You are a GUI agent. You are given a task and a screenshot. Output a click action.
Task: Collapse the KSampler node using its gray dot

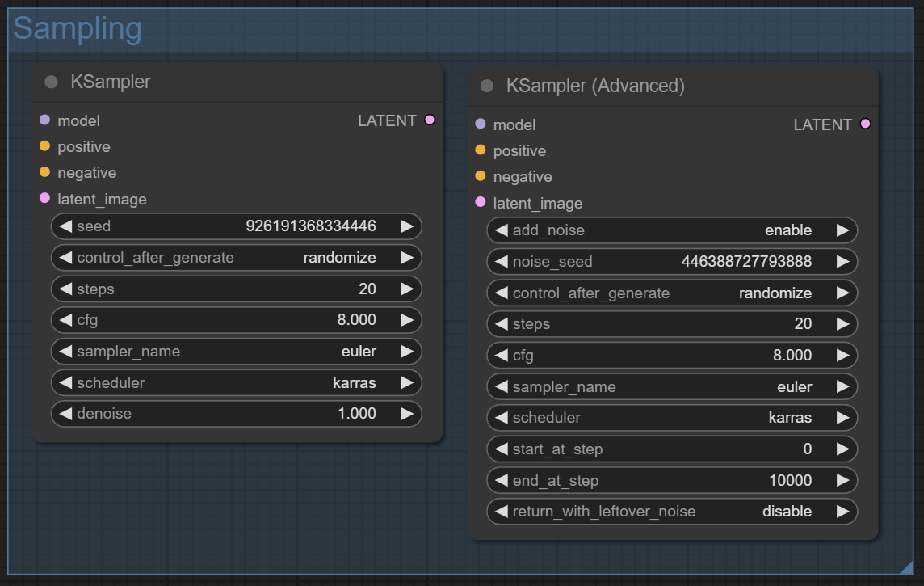point(51,82)
